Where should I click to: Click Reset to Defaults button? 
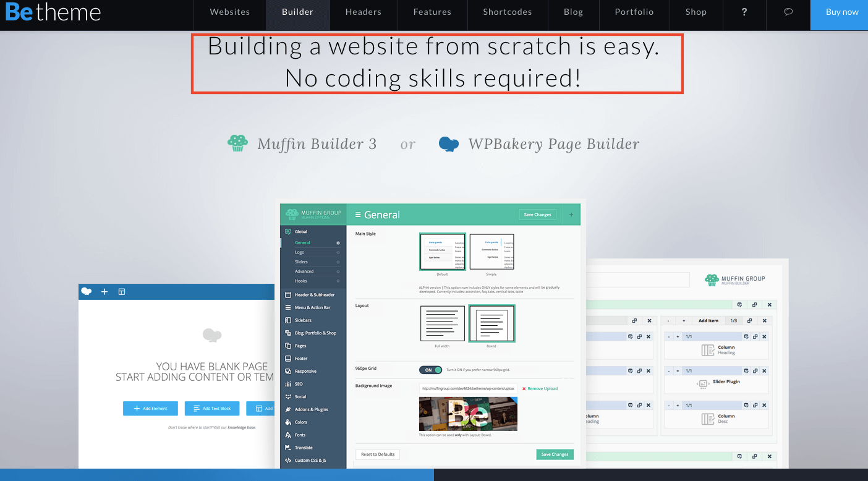(378, 454)
